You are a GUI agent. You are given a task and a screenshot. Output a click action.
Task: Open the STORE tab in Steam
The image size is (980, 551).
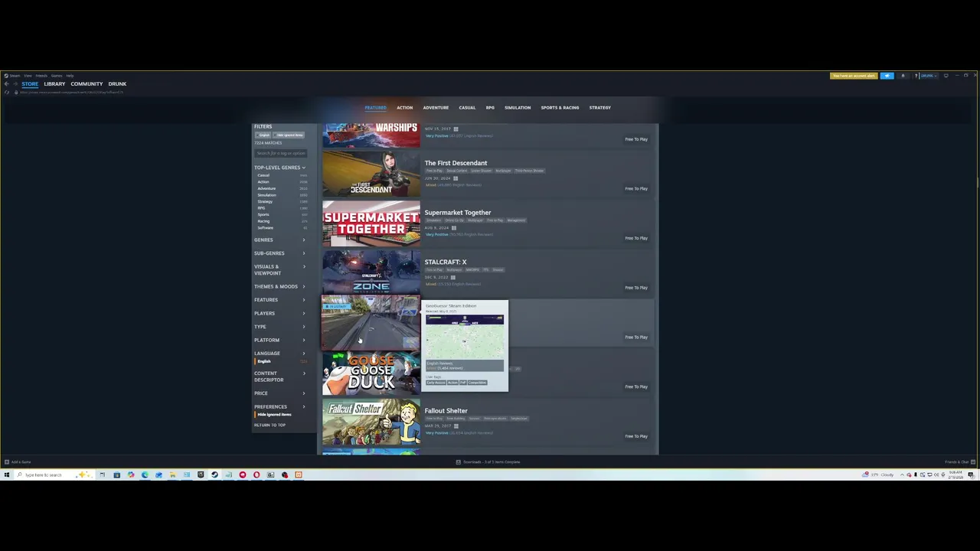[30, 83]
